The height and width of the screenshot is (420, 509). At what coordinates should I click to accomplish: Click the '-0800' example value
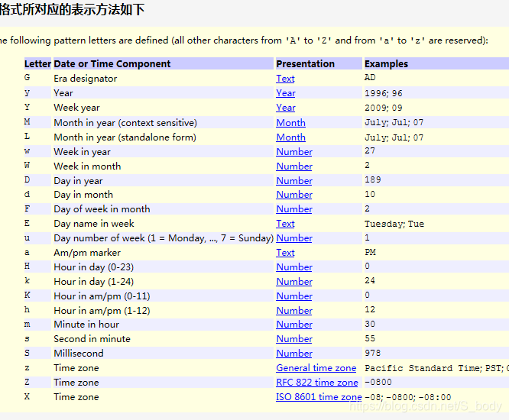coord(378,382)
